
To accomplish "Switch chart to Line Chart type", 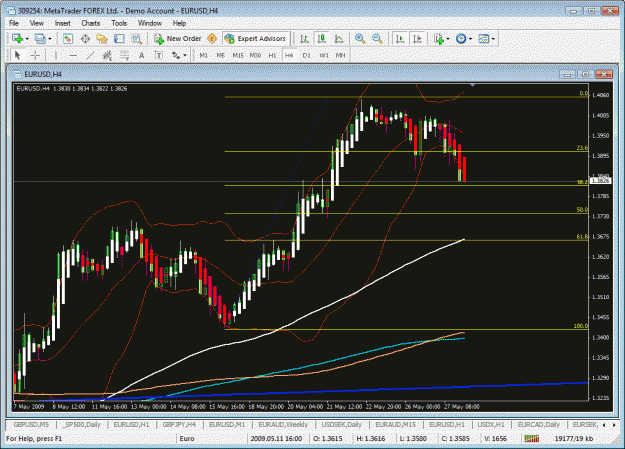I will point(339,39).
